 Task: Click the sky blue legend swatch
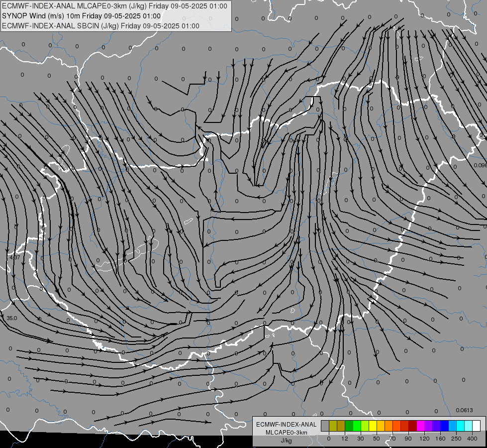pyautogui.click(x=452, y=426)
